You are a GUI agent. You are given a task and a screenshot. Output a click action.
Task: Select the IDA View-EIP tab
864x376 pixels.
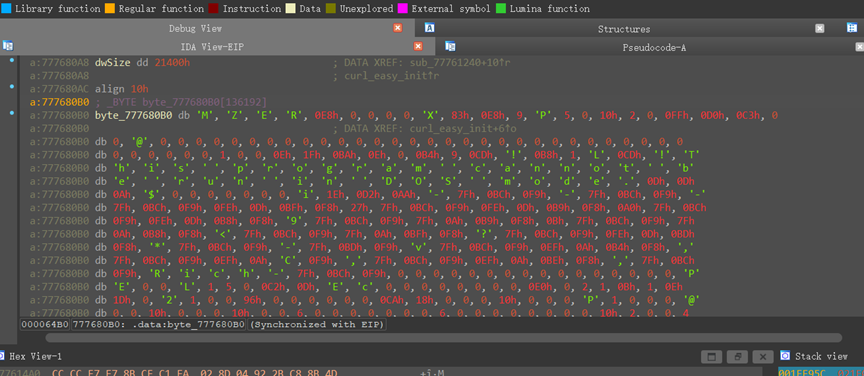coord(212,47)
